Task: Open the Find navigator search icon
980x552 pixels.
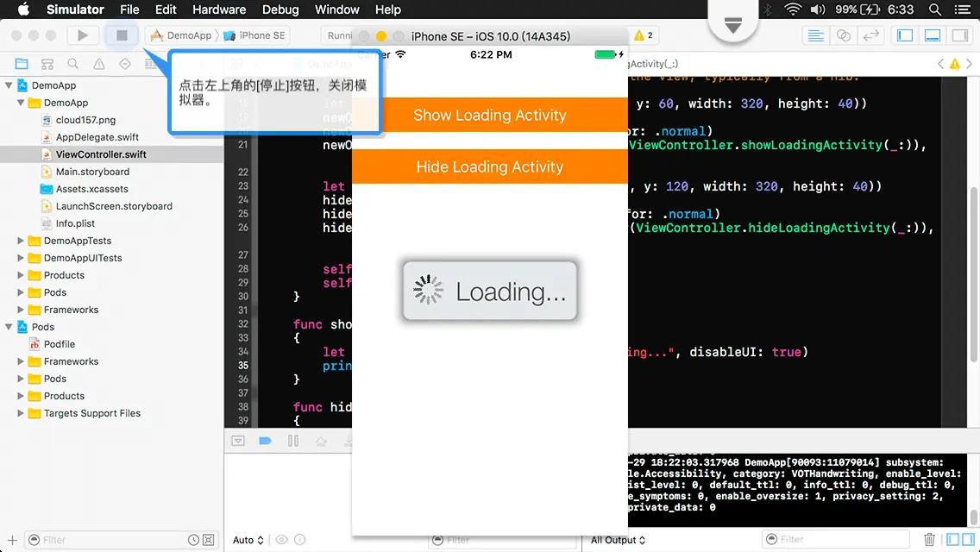Action: (73, 64)
